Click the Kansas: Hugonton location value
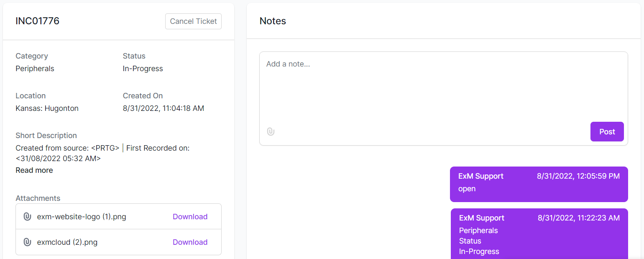The width and height of the screenshot is (644, 259). [47, 108]
